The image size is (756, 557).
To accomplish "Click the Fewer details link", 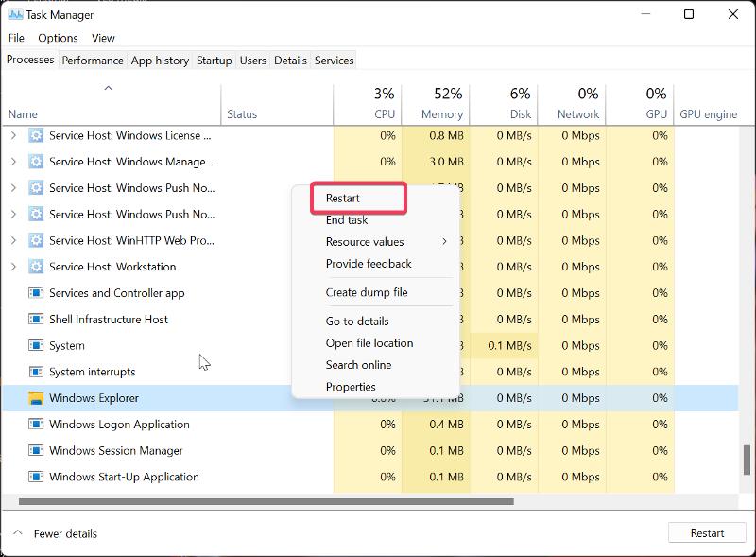I will 65,533.
